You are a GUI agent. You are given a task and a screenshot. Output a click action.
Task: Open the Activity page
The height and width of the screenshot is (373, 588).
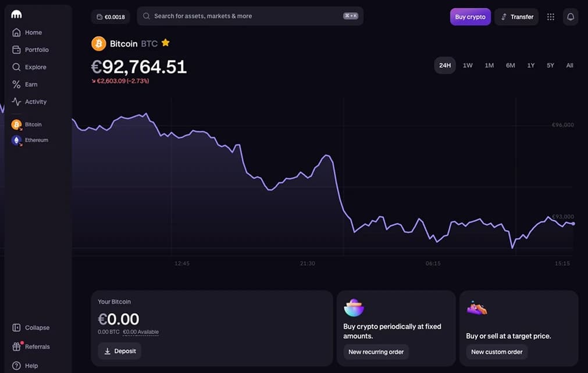29,102
